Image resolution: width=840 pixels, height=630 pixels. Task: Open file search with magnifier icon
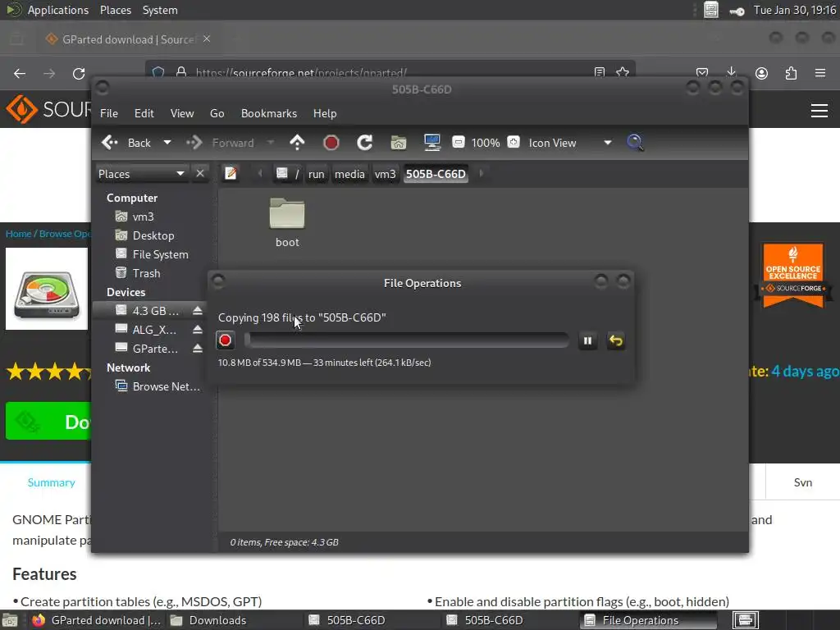[635, 143]
